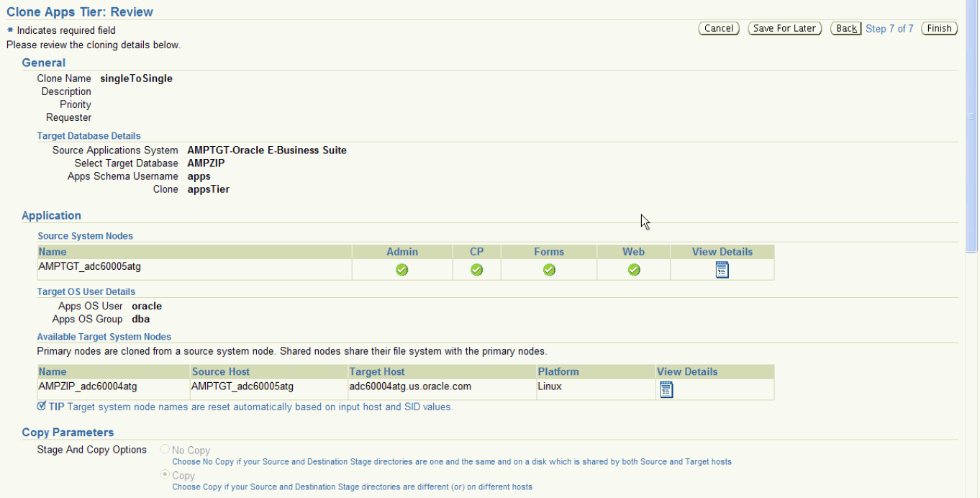Screen dimensions: 980x498
Task: Select the No Copy radio option
Action: [x=165, y=450]
